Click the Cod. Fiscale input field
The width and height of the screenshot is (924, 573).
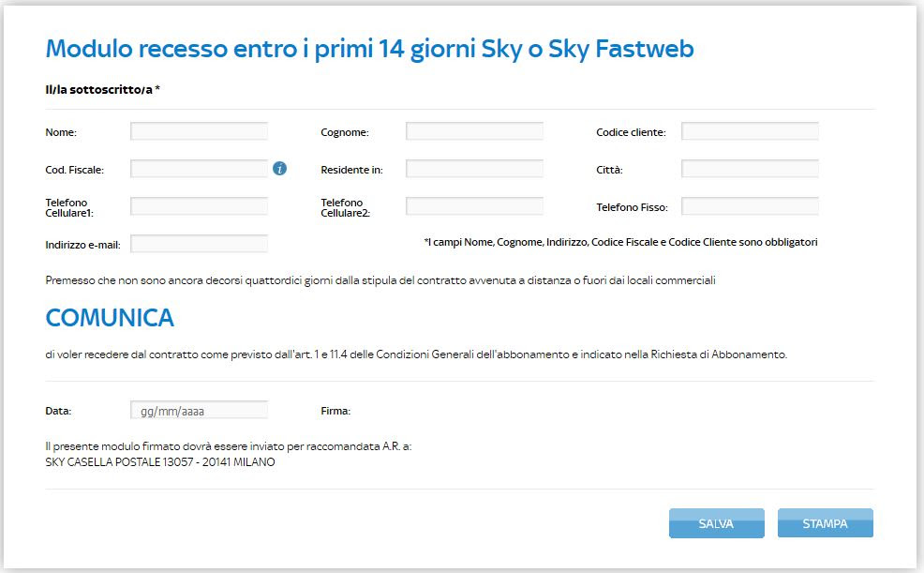coord(198,168)
